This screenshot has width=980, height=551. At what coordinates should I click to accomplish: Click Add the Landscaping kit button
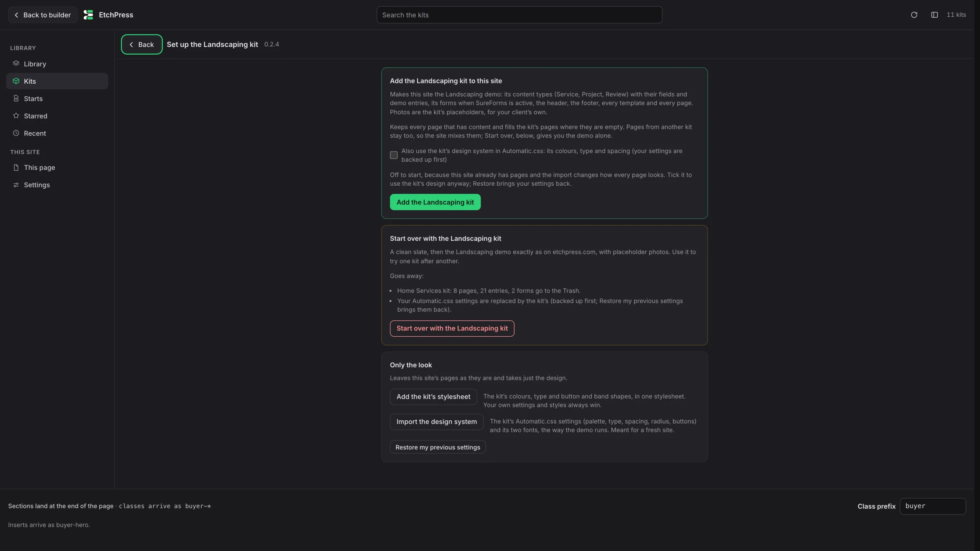pos(435,202)
